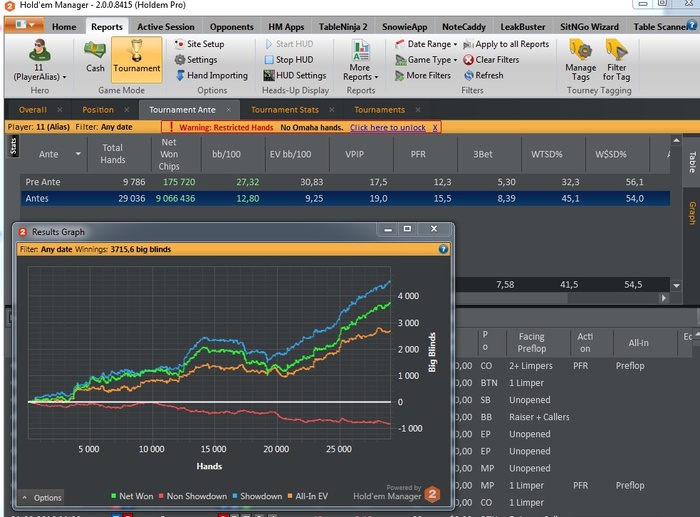Screen dimensions: 700x517
Task: Open the Home ribbon tab
Action: click(x=64, y=27)
